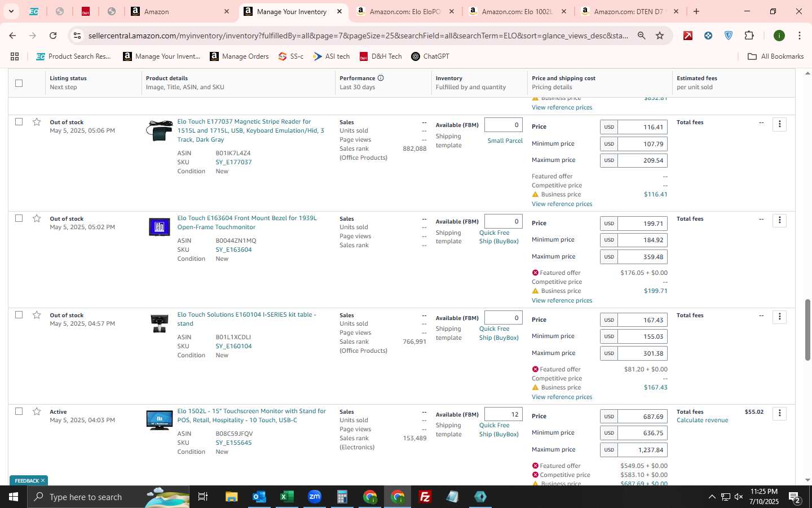Select the E177037 Magnetic Stripe Reader row checkbox
The width and height of the screenshot is (812, 508).
pyautogui.click(x=19, y=122)
